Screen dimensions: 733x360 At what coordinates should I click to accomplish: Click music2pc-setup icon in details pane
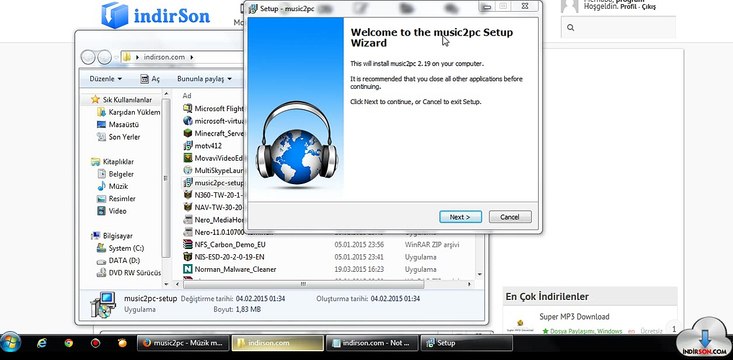coord(102,304)
